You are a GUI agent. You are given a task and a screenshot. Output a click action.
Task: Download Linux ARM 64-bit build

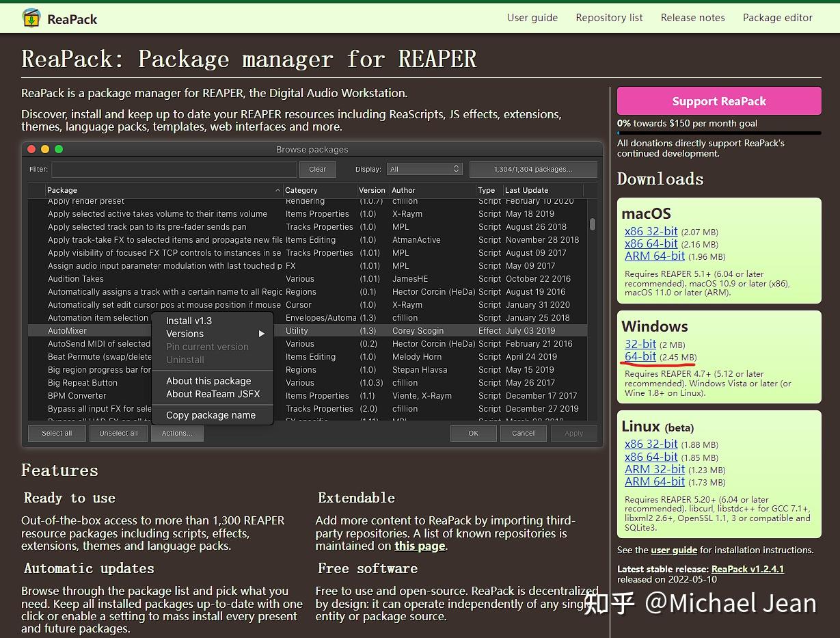655,481
